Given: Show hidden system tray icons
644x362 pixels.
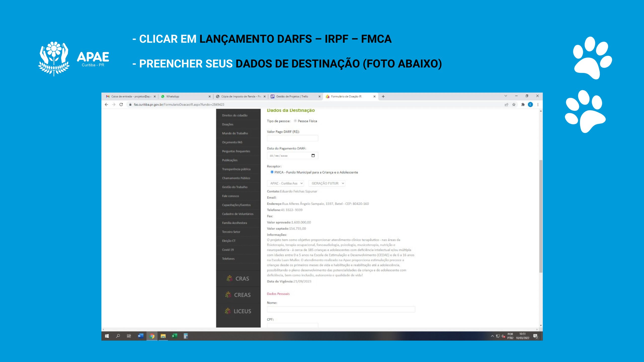Looking at the screenshot, I should 492,336.
